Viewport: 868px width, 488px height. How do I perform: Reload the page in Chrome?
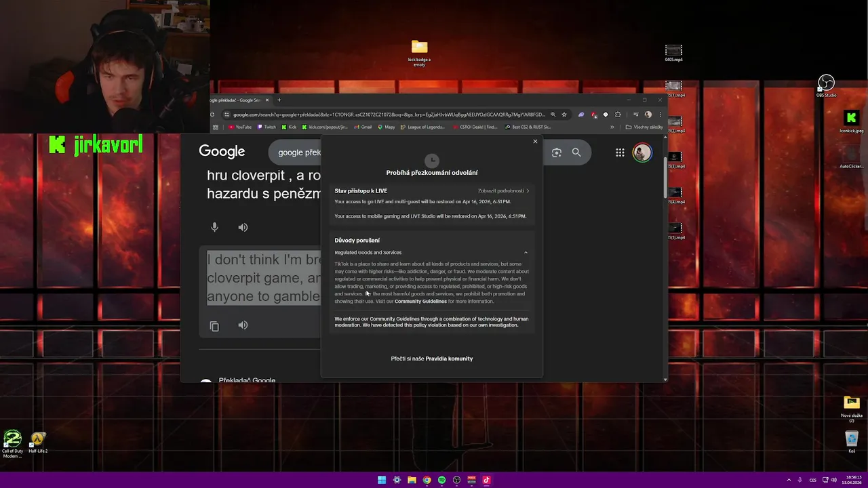(212, 115)
